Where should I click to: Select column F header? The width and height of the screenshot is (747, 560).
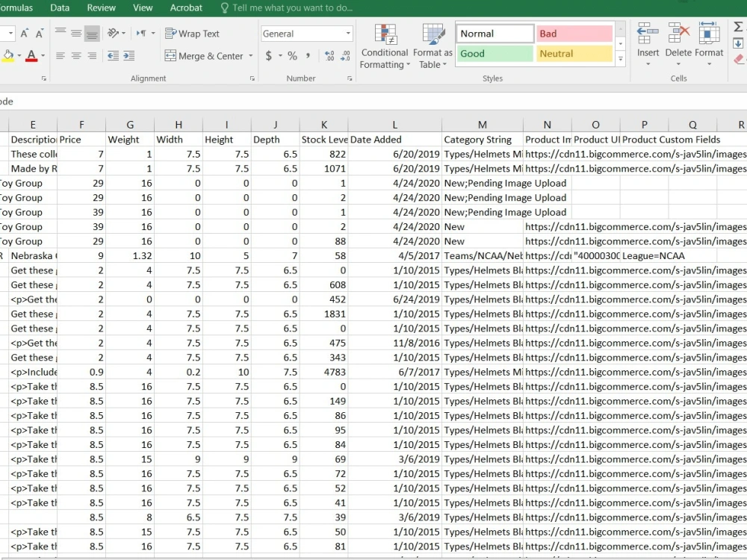[x=81, y=125]
